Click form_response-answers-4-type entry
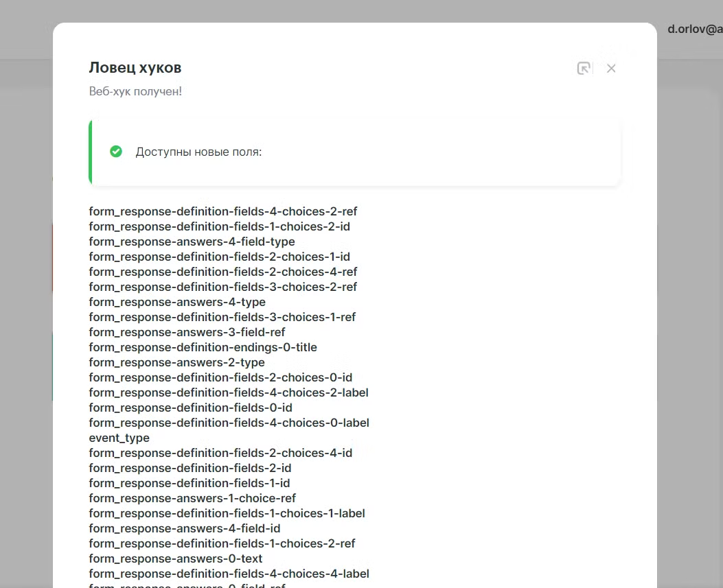This screenshot has height=588, width=723. point(177,302)
